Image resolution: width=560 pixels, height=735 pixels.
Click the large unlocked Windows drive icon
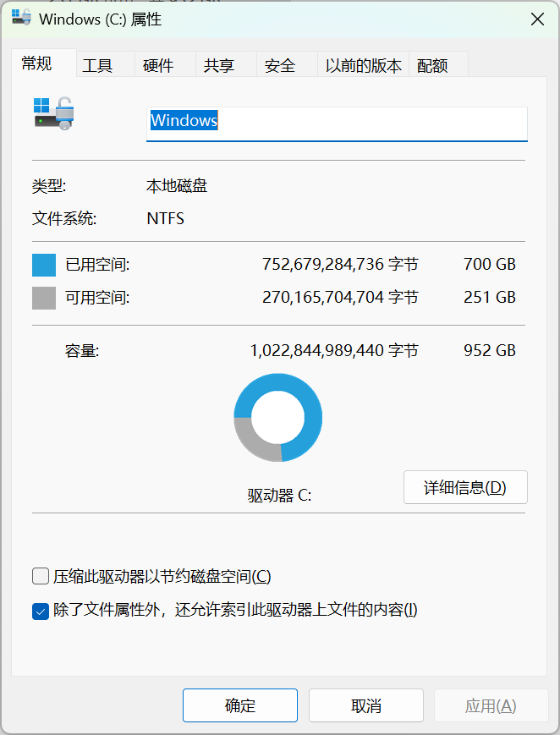pyautogui.click(x=54, y=113)
